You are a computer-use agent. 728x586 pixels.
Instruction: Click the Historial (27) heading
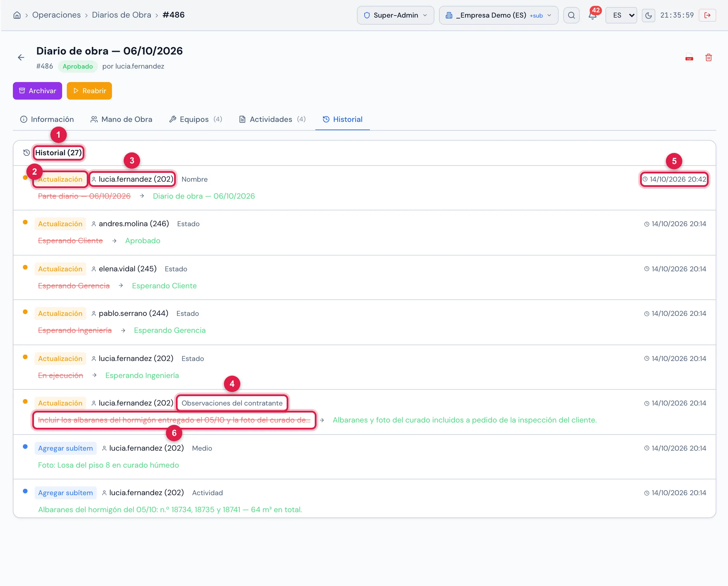pos(58,153)
